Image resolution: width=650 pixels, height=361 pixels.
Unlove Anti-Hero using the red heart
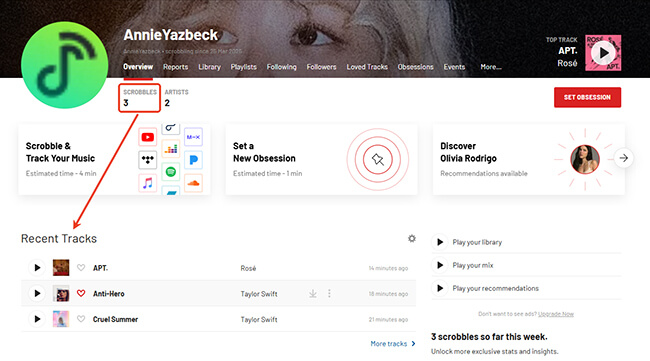81,293
